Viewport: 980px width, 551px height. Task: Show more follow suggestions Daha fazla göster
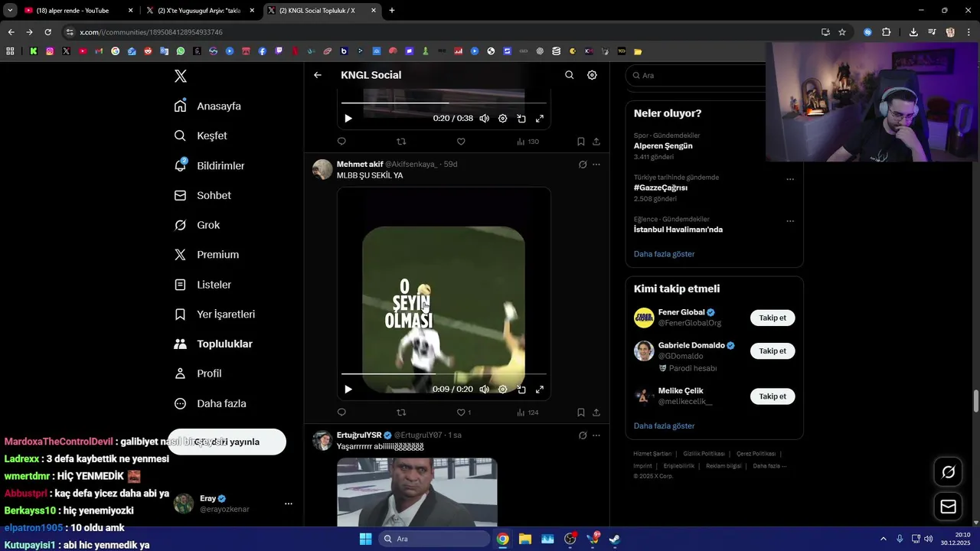[x=664, y=426]
